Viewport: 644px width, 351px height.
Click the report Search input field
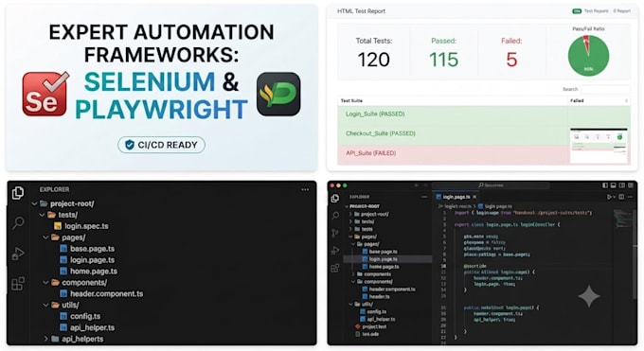pos(605,89)
